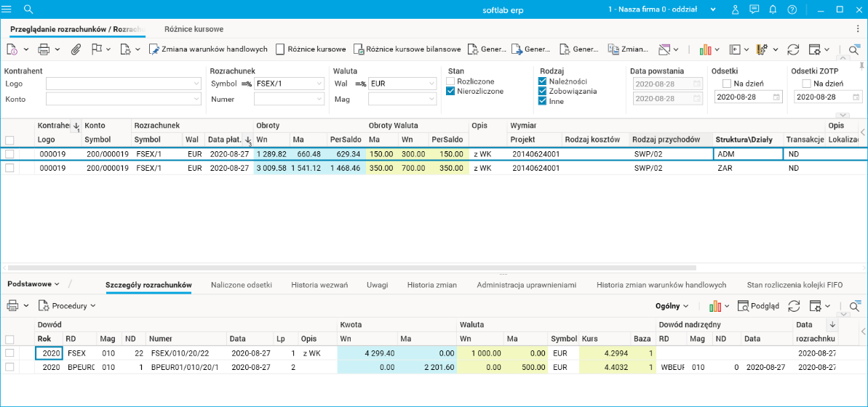
Task: Click the user profile icon
Action: pyautogui.click(x=736, y=9)
